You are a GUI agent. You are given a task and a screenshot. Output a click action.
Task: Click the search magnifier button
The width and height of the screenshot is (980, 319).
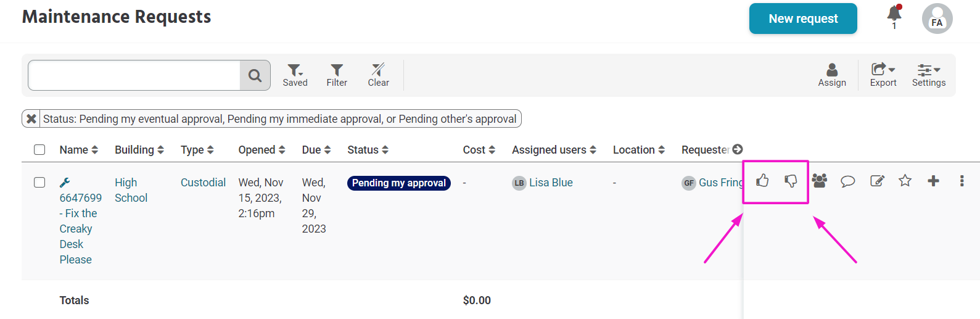click(x=255, y=75)
